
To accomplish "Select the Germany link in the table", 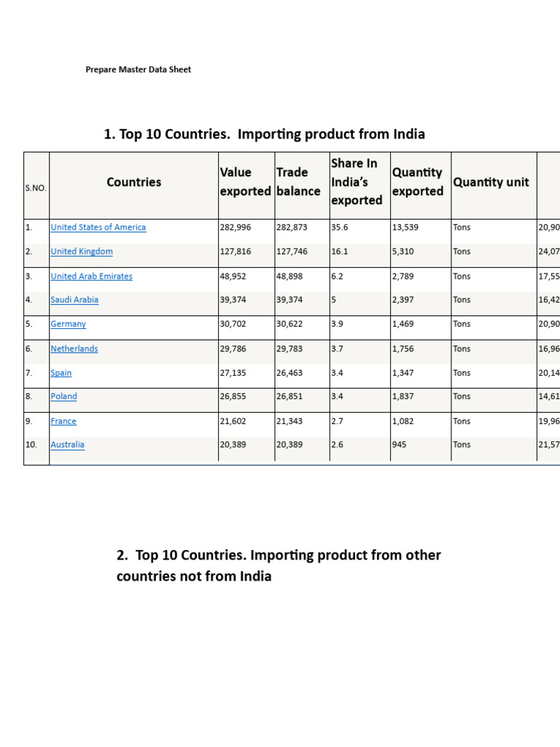I will [68, 324].
